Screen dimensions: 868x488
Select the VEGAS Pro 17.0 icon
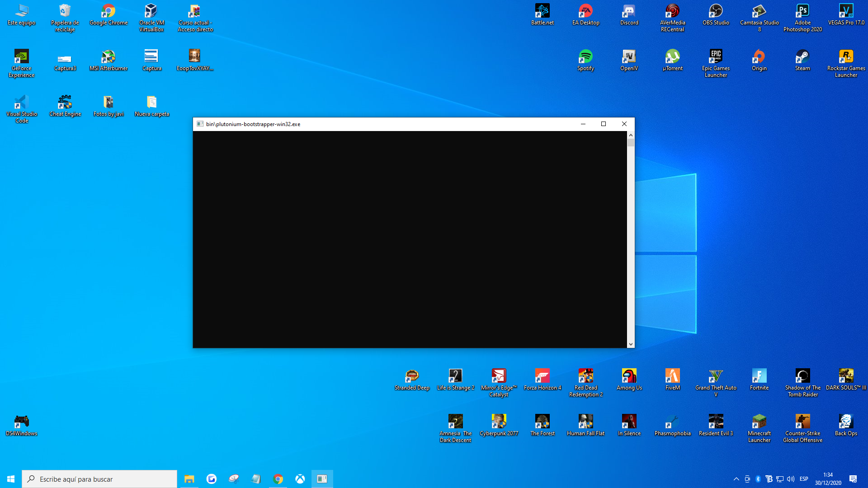846,15
